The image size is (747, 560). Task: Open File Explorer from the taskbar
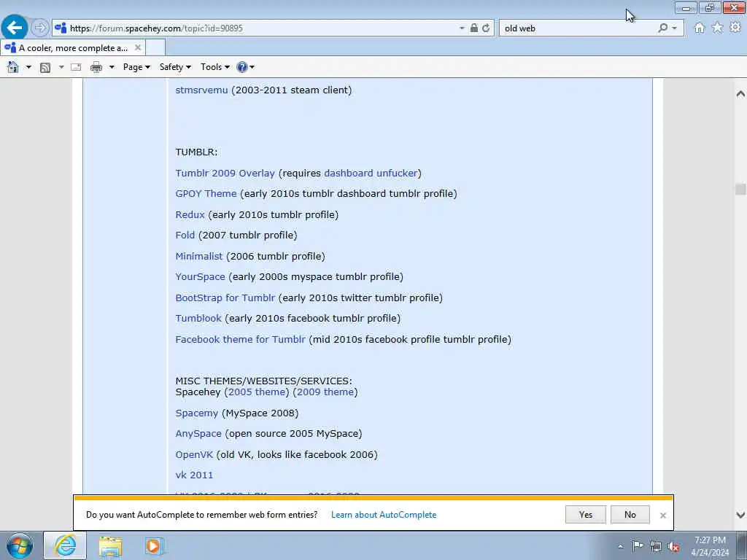pyautogui.click(x=111, y=546)
